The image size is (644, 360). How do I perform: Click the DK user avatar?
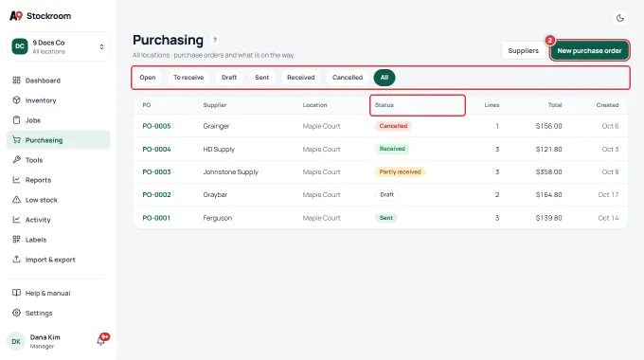point(16,341)
